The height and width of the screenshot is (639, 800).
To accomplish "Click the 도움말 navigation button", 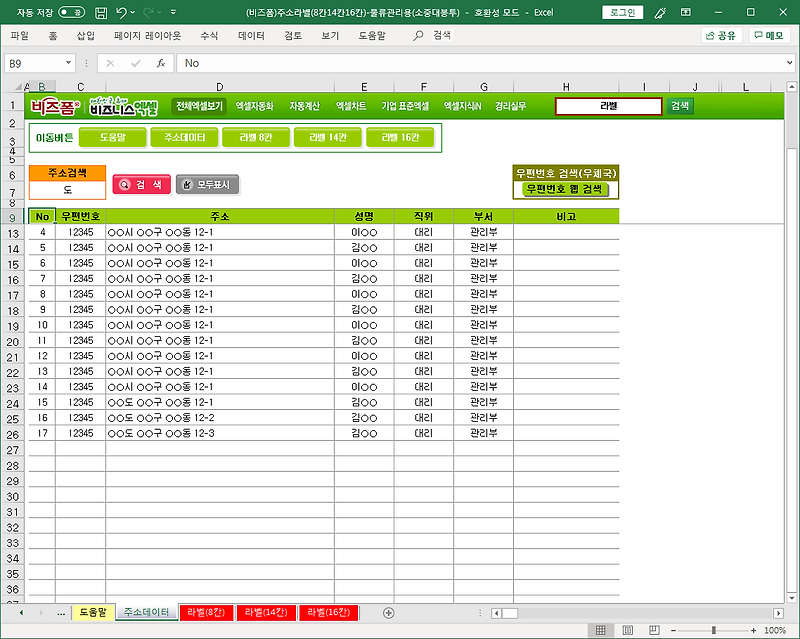I will pyautogui.click(x=112, y=137).
